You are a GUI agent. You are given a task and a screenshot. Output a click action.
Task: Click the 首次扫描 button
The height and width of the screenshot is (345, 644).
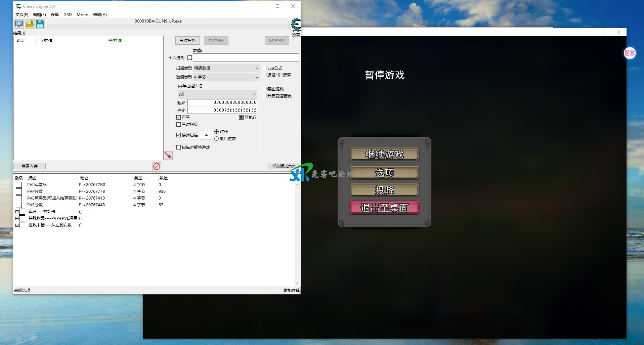coord(187,41)
